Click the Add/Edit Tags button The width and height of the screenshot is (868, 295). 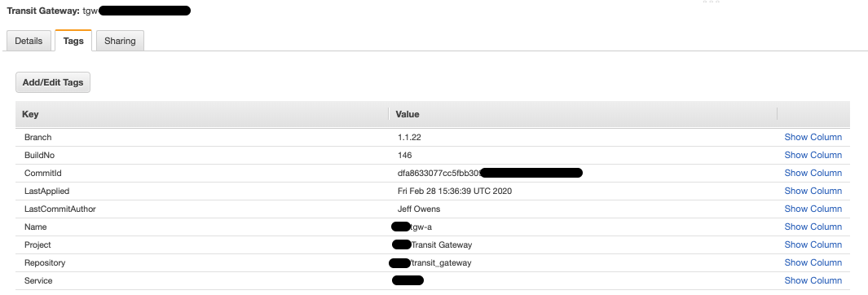[x=53, y=82]
